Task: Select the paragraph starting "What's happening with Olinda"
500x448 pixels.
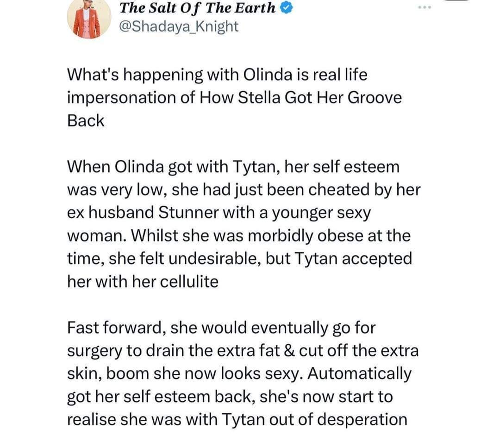Action: point(234,98)
